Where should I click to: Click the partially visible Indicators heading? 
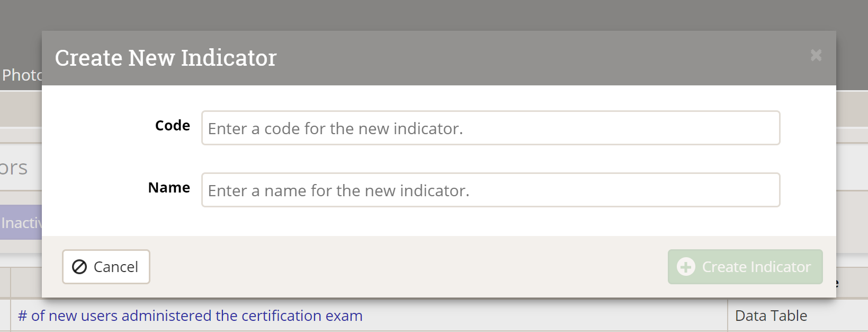pos(14,168)
